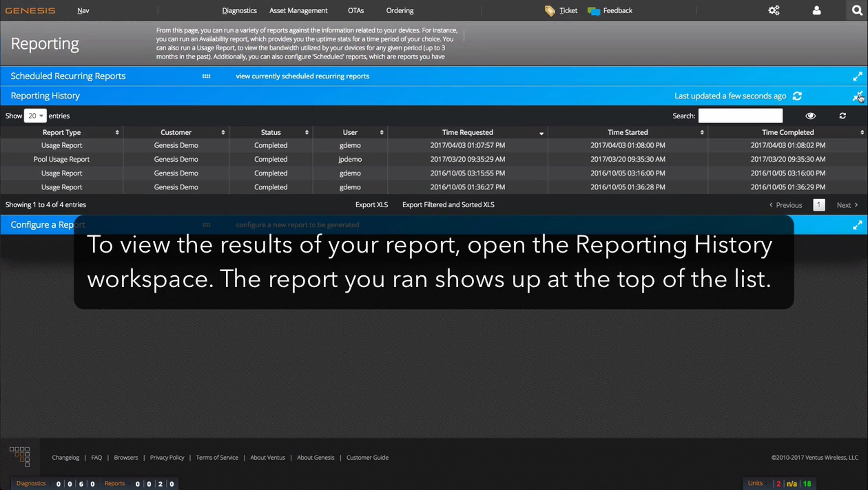
Task: Open the Diagnostics menu
Action: coord(239,10)
